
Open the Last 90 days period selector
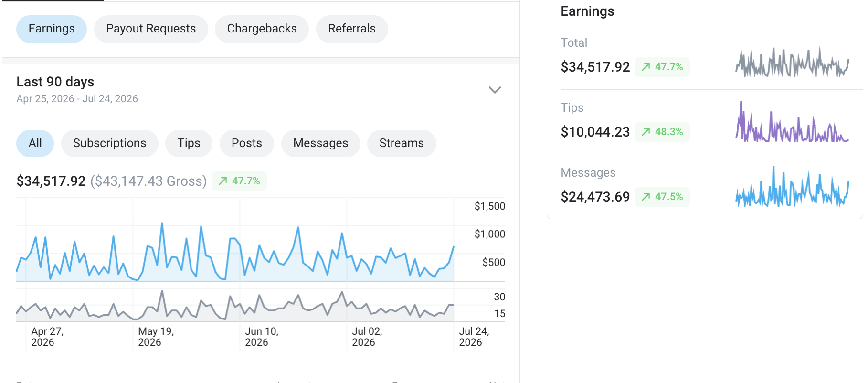tap(261, 90)
